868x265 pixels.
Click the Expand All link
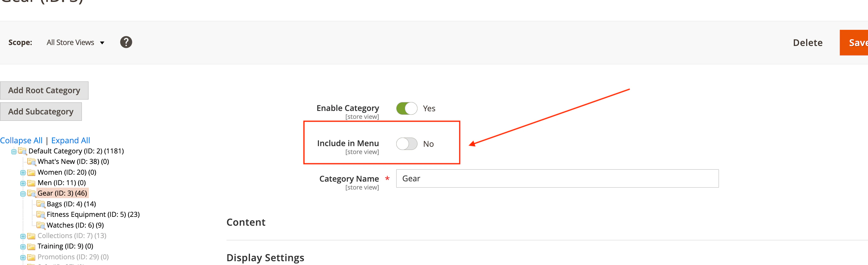tap(70, 140)
